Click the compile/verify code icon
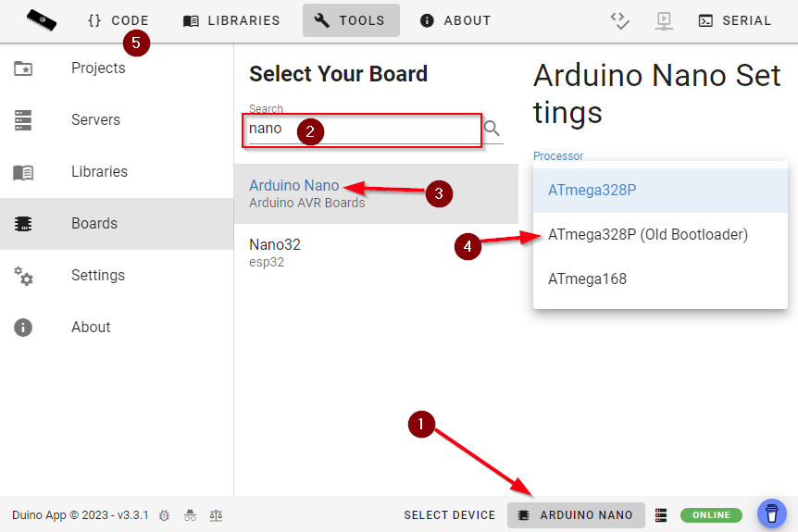The image size is (798, 532). coord(620,20)
